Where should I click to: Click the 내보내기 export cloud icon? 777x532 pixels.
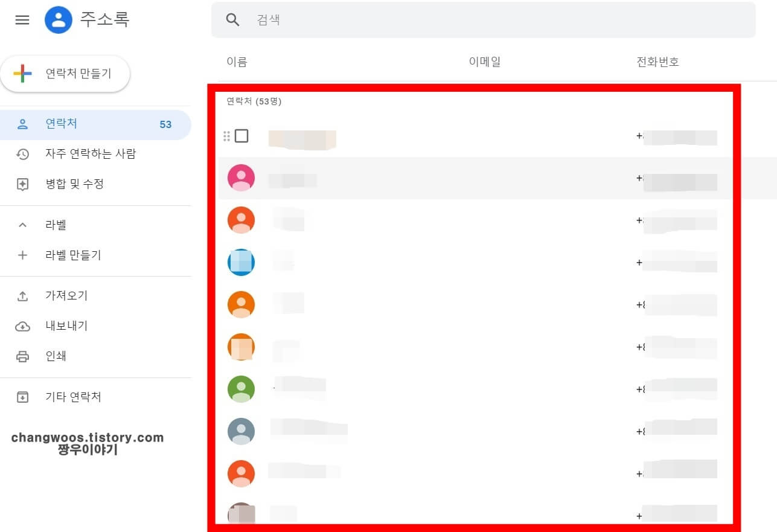22,325
